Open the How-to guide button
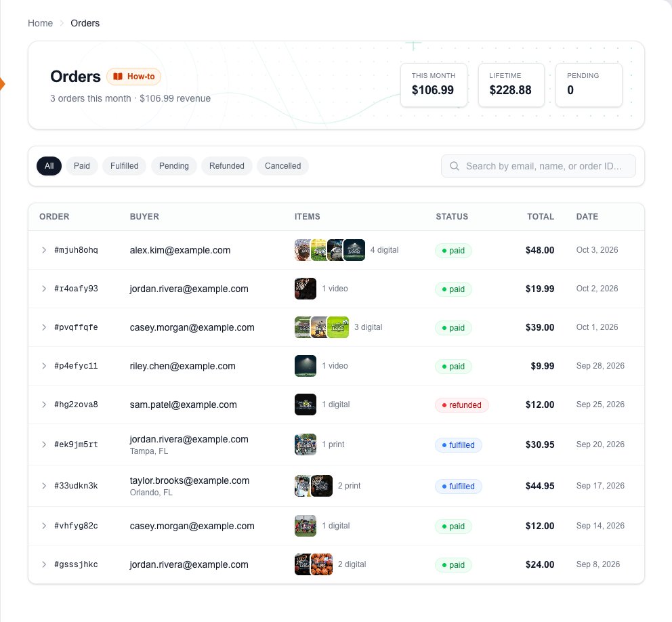This screenshot has height=622, width=672. point(133,77)
